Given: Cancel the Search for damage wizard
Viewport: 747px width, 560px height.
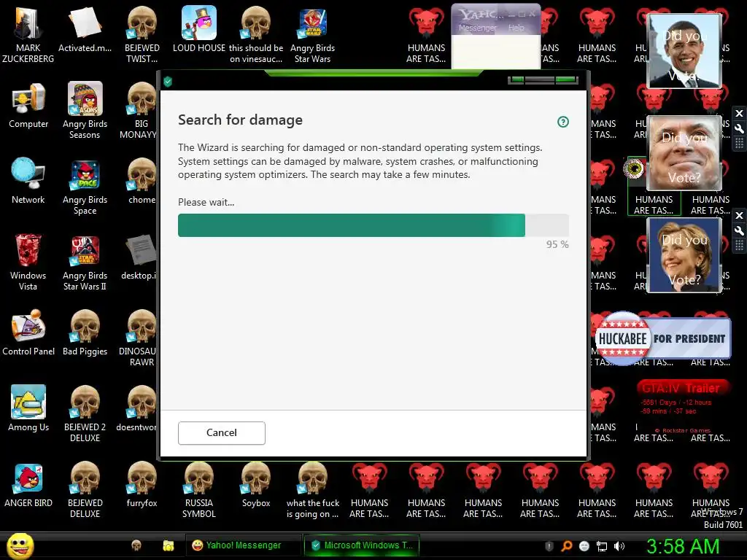Looking at the screenshot, I should coord(222,433).
